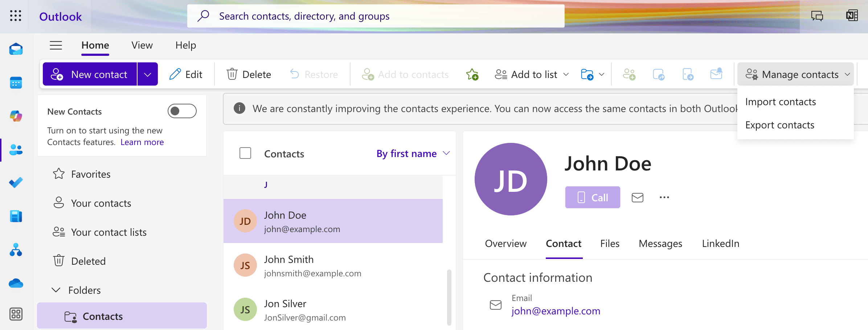Open Calendar from the left rail
868x330 pixels.
(x=16, y=83)
